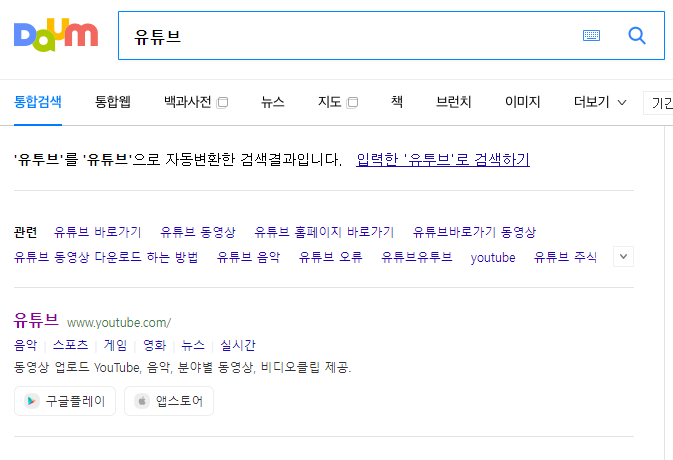
Task: Open related search 유튜브 오류
Action: coord(330,257)
